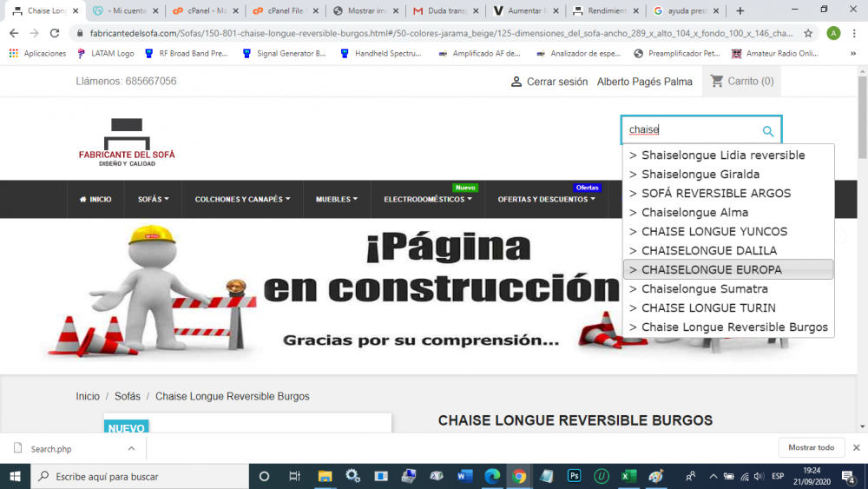Select Shaiselongue Giralda suggestion
The height and width of the screenshot is (489, 868).
click(728, 174)
